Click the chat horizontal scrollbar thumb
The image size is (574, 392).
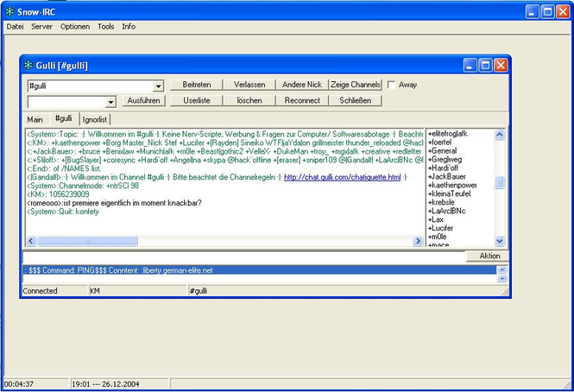[x=88, y=241]
